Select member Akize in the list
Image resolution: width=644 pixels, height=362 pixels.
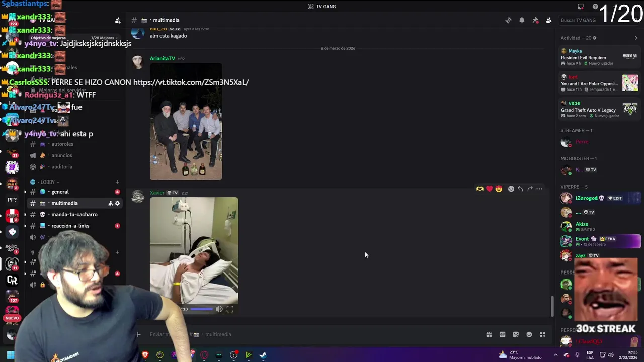pos(599,226)
